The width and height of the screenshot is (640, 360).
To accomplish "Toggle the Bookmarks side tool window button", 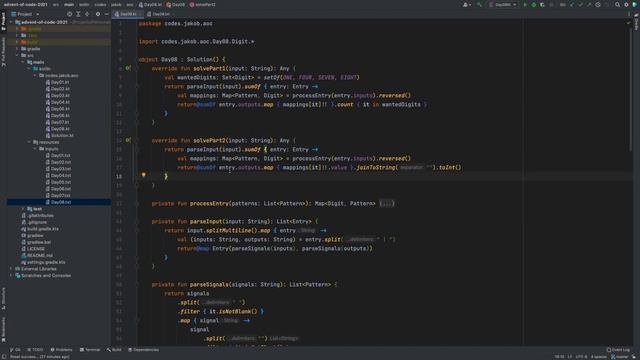I will [3, 330].
